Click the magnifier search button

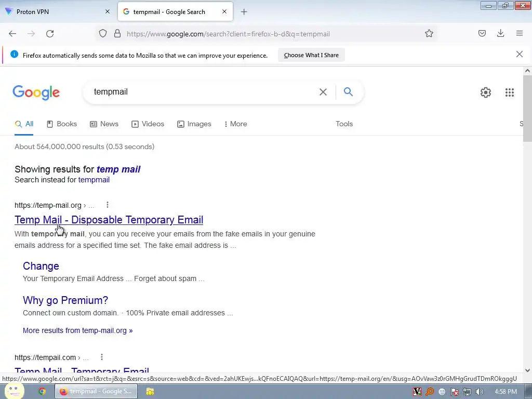348,91
